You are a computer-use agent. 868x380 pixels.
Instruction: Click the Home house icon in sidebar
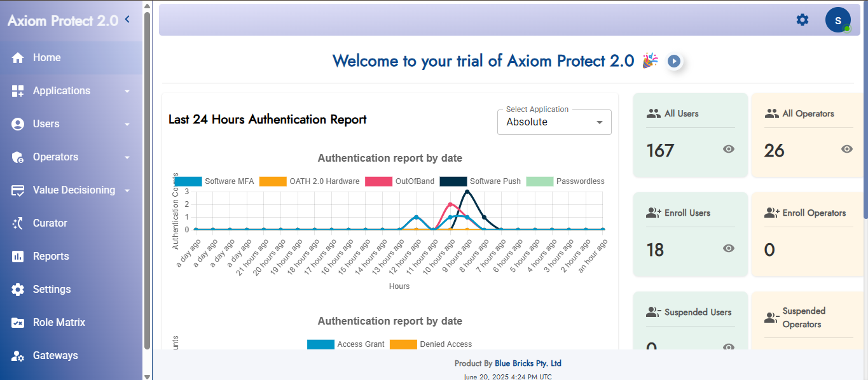click(18, 58)
